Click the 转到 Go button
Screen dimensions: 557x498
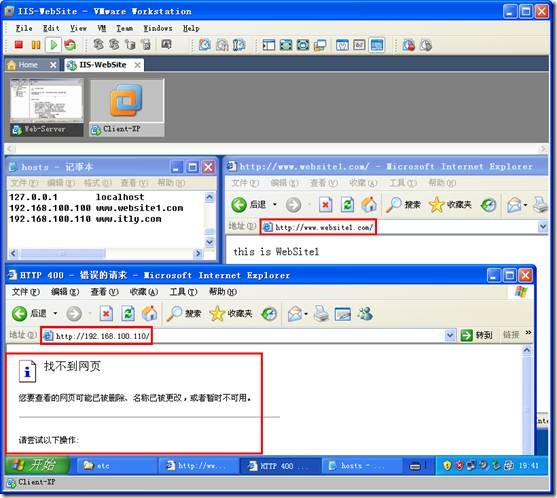[476, 335]
